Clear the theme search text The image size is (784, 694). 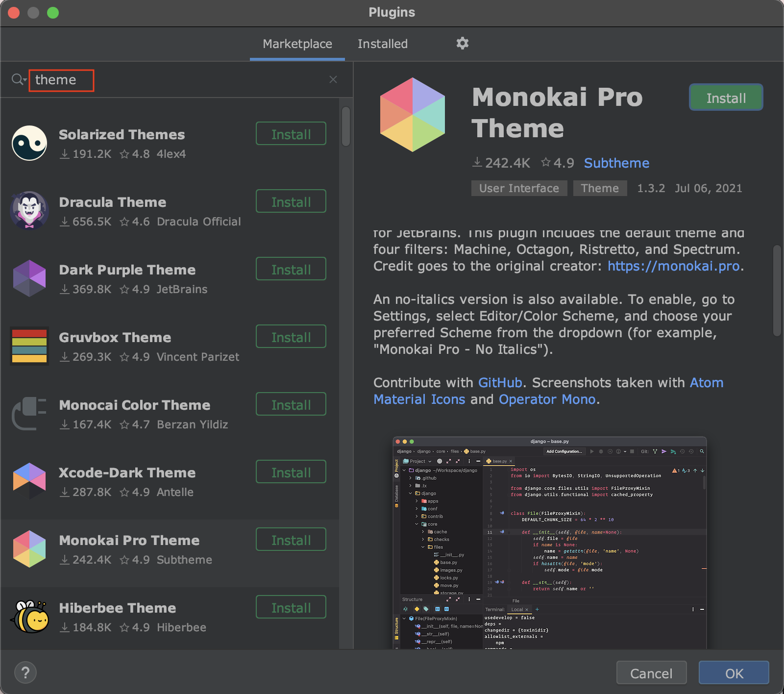[333, 79]
